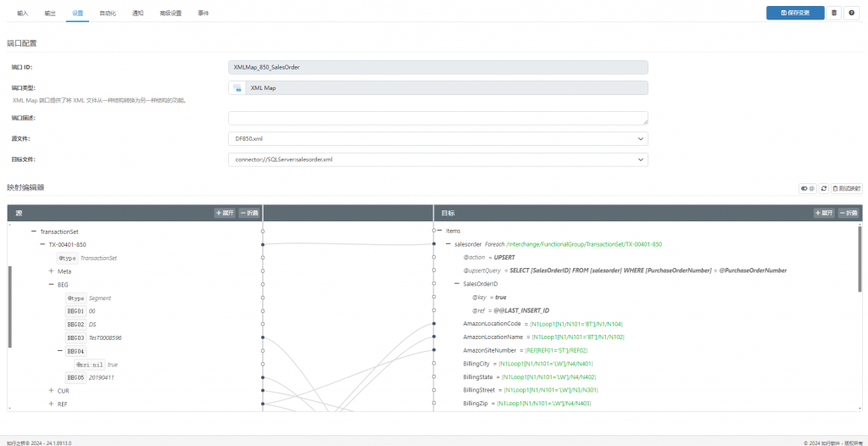Switch to the 自动化 tab
The image size is (868, 446).
(x=108, y=13)
